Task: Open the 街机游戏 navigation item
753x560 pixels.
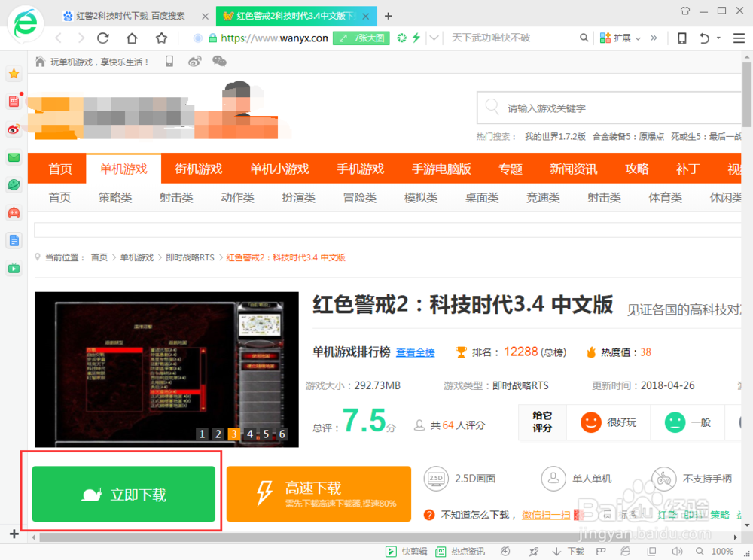Action: 198,169
